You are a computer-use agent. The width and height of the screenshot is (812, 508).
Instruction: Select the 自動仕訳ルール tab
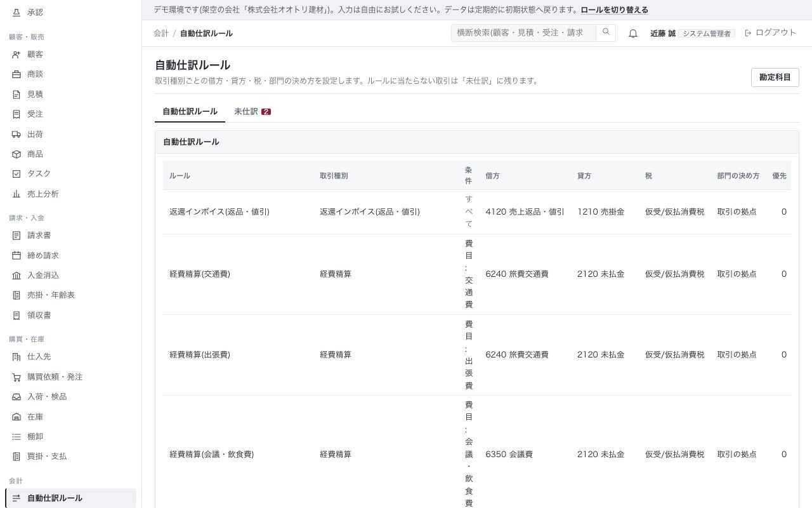(x=190, y=112)
